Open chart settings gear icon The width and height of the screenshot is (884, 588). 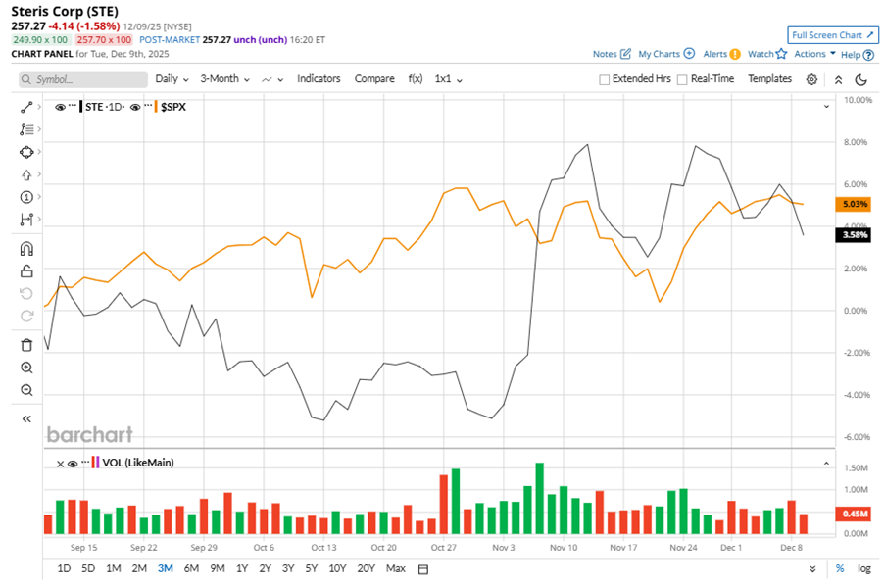pos(811,79)
